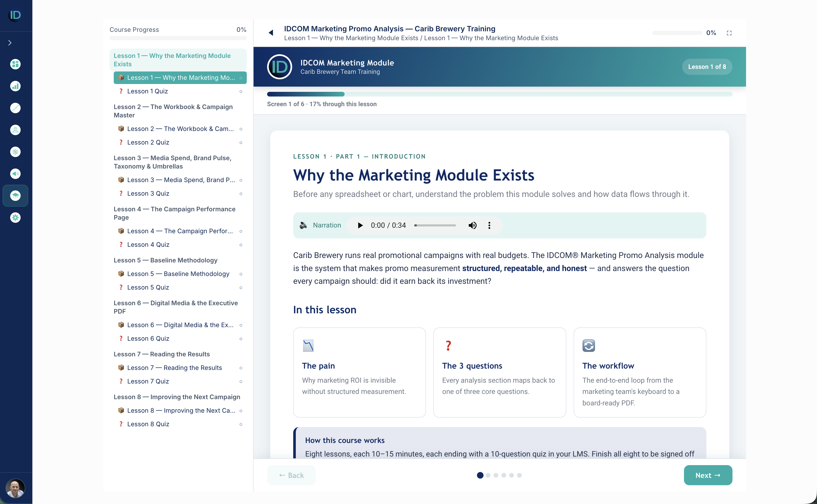
Task: Click the Next button
Action: 708,475
